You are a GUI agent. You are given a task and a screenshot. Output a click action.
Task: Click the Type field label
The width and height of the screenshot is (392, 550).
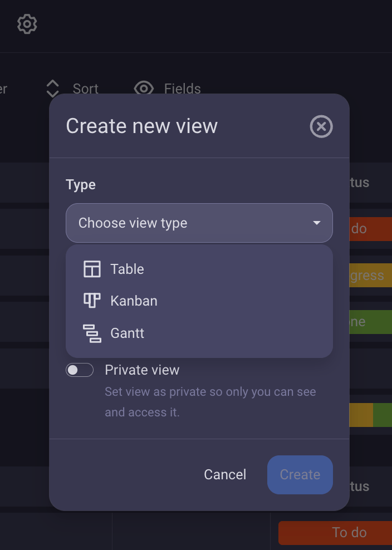(81, 184)
